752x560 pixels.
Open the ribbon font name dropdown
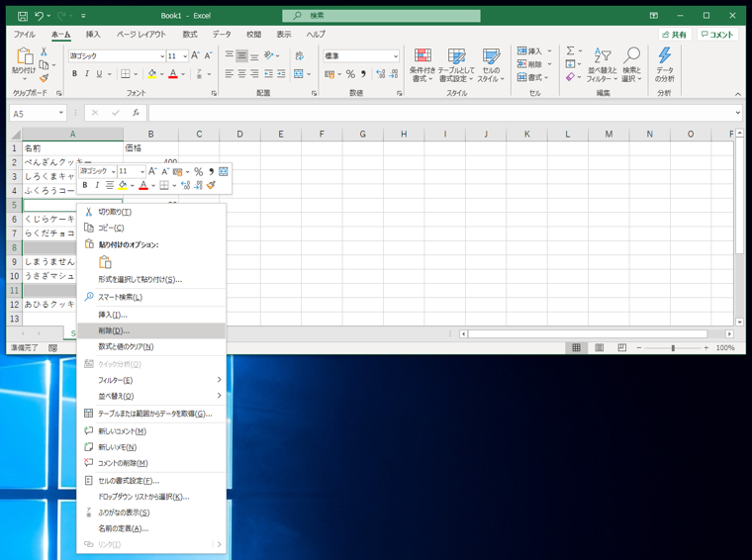[x=162, y=56]
